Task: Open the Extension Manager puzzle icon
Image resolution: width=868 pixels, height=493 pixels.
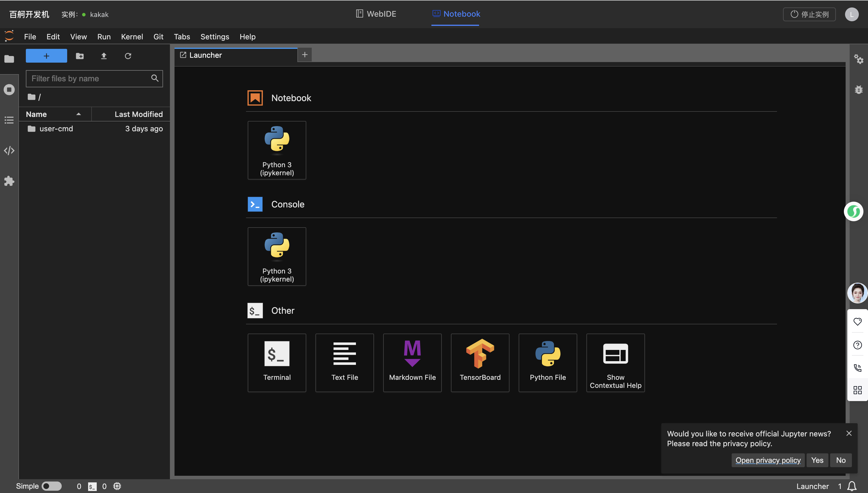Action: 9,181
